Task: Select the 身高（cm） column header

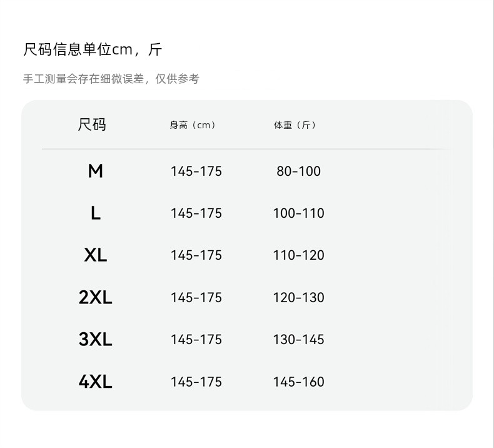Action: pyautogui.click(x=193, y=125)
